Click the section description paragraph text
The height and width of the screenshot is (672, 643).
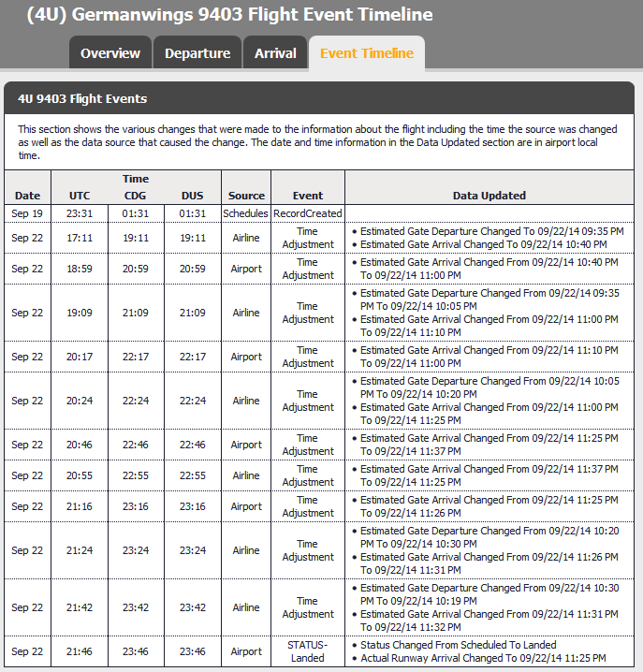click(x=317, y=142)
